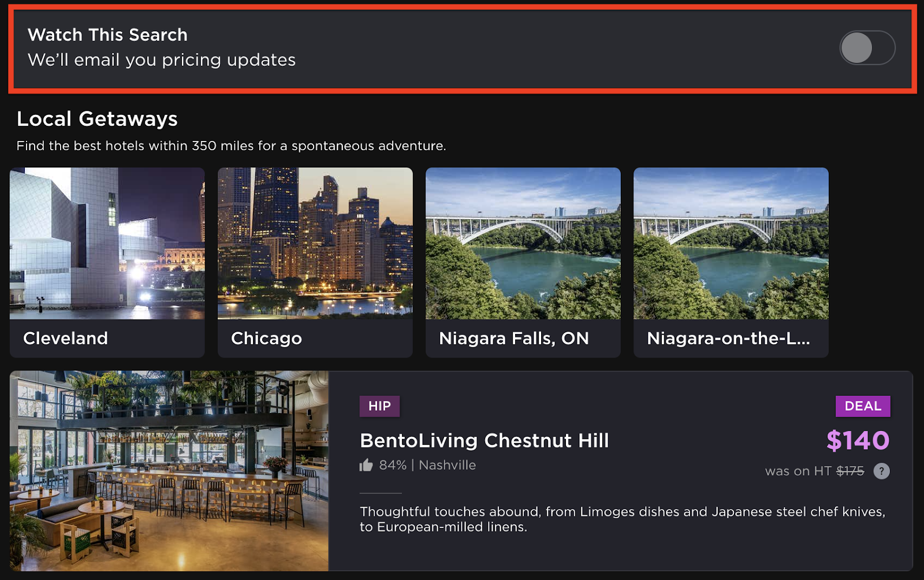Open the BentoLiving Chestnut Hill hotel title
This screenshot has height=580, width=924.
pos(484,440)
